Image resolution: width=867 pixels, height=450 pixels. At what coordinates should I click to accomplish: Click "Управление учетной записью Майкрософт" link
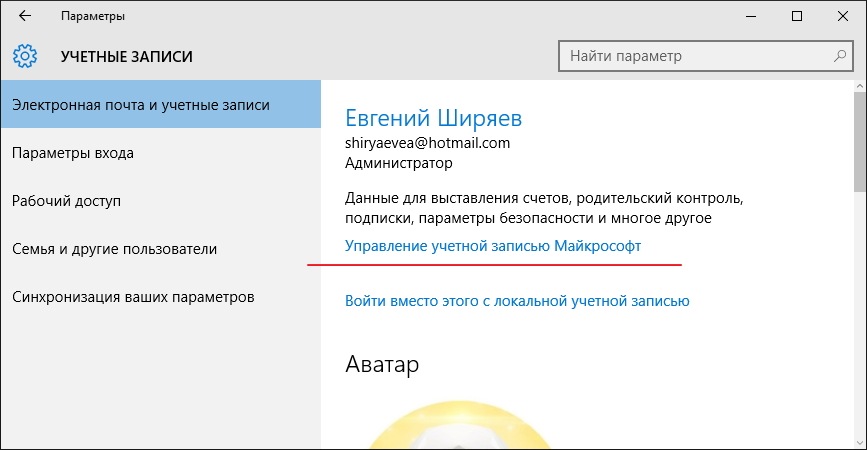click(493, 245)
